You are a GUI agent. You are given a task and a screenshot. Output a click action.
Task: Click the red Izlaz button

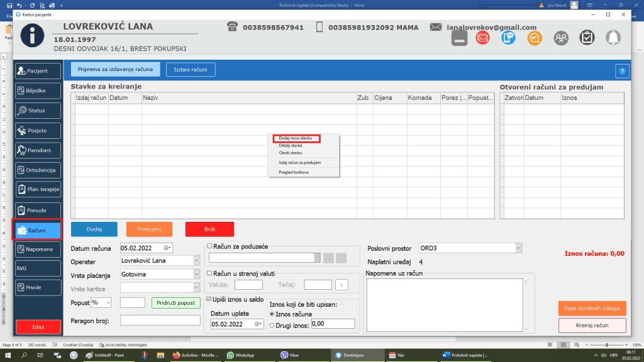click(38, 327)
